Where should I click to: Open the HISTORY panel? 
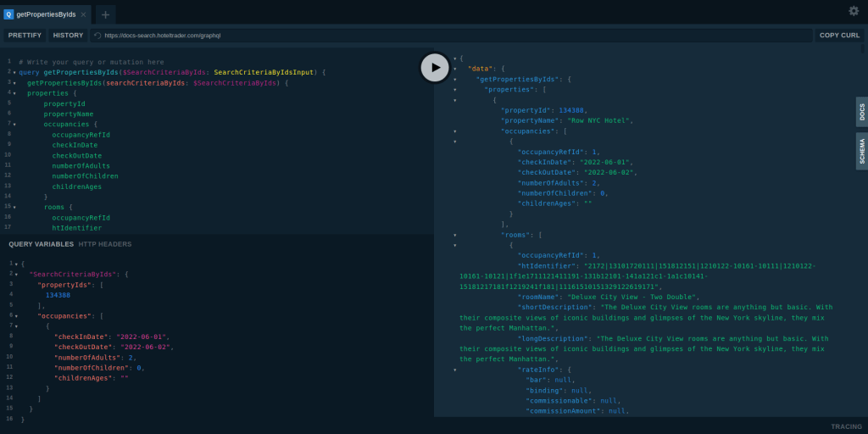(68, 36)
